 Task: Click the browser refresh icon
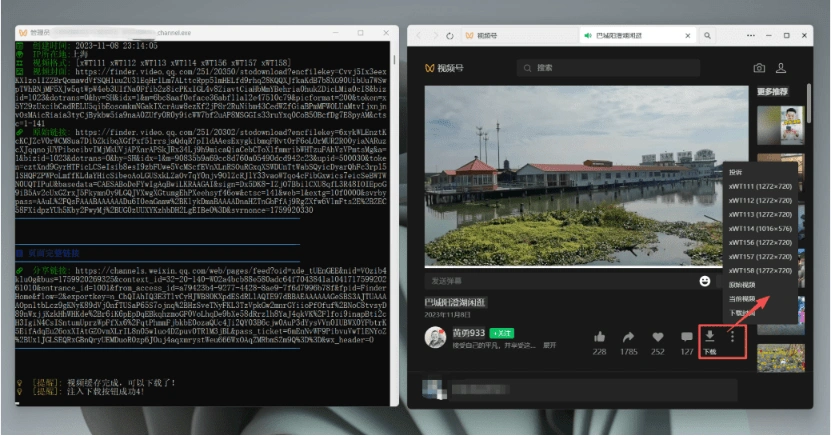tap(450, 35)
